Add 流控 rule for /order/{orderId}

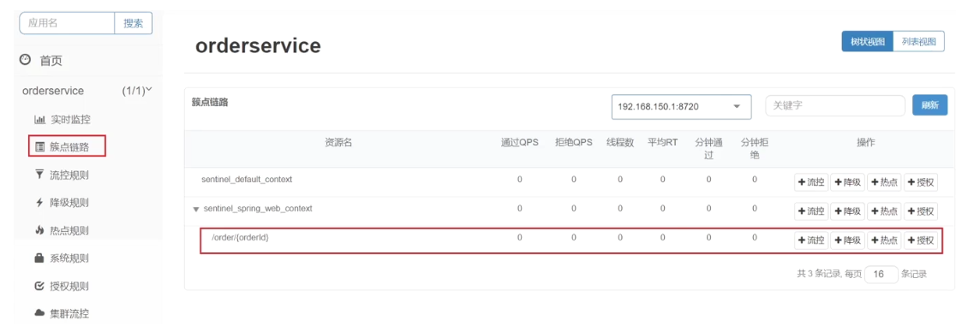click(x=810, y=240)
